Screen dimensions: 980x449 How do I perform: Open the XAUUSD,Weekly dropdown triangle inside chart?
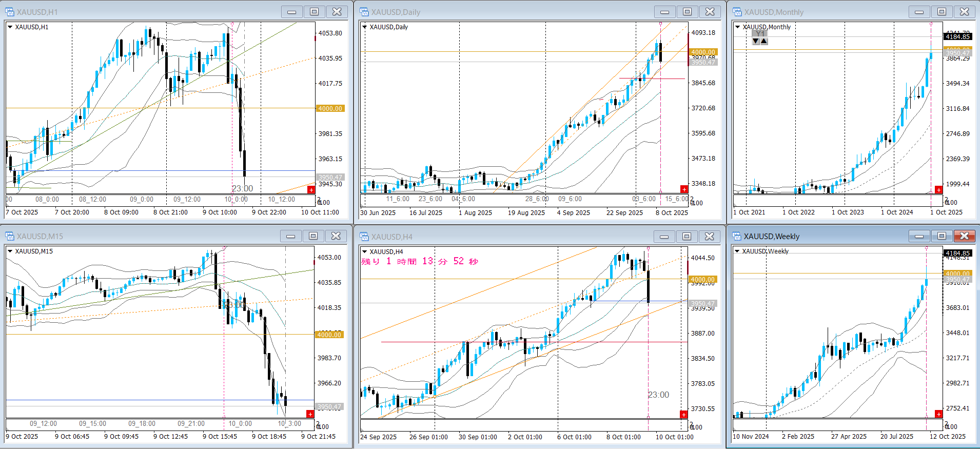[737, 251]
